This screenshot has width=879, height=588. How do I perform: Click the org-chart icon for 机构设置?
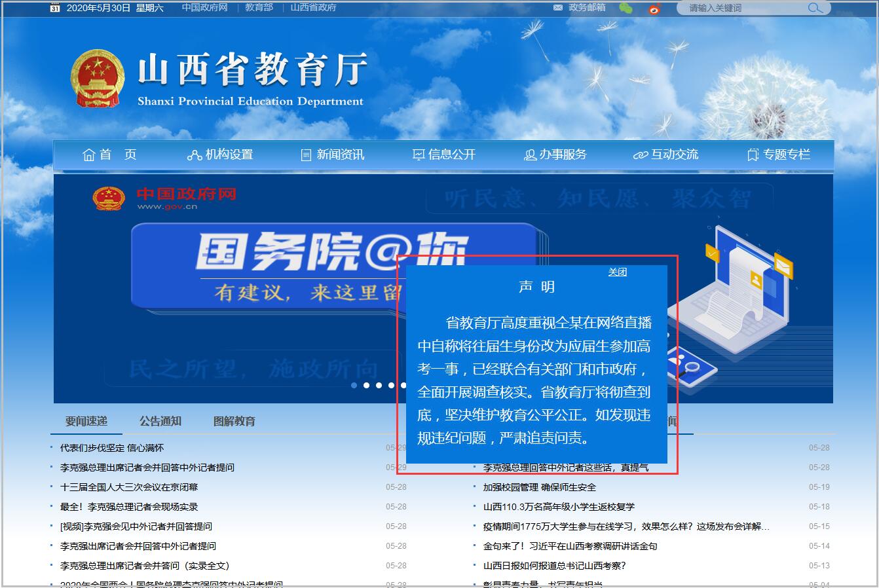point(195,155)
